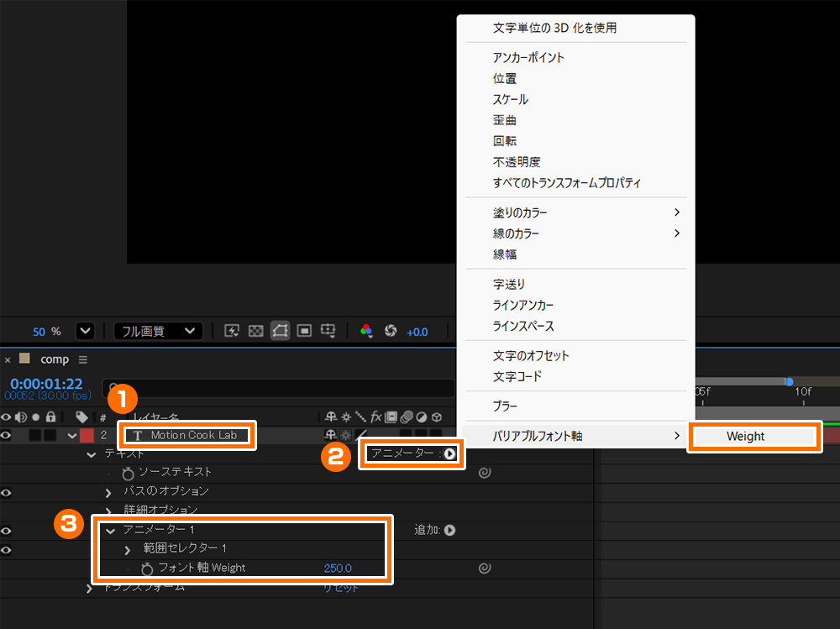Toggle the transparency grid in the viewer toolbar
Image resolution: width=840 pixels, height=629 pixels.
[255, 331]
